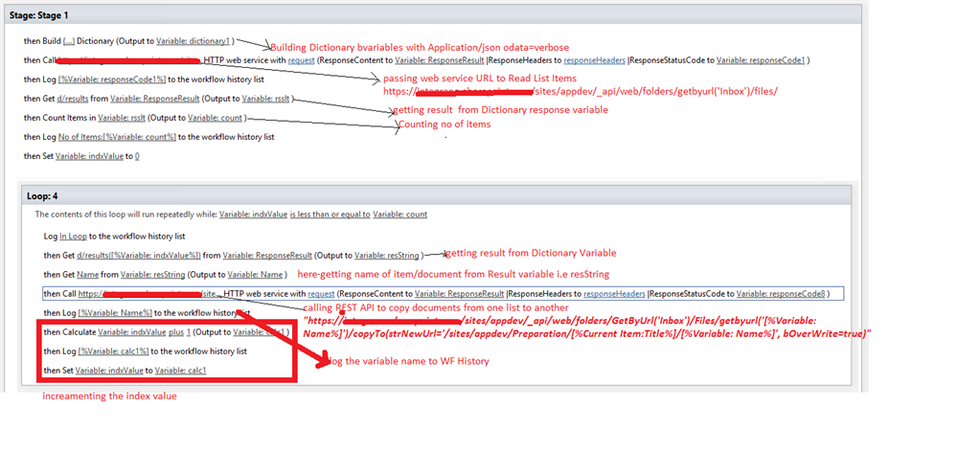This screenshot has height=452, width=980.
Task: Click Variable: resString in the Get Name action
Action: [153, 275]
